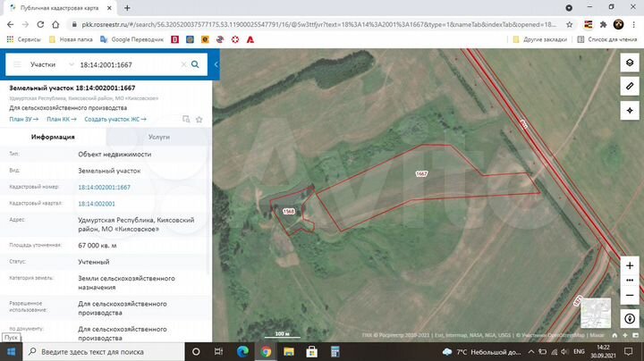Open the map layers panel icon

coord(630,63)
